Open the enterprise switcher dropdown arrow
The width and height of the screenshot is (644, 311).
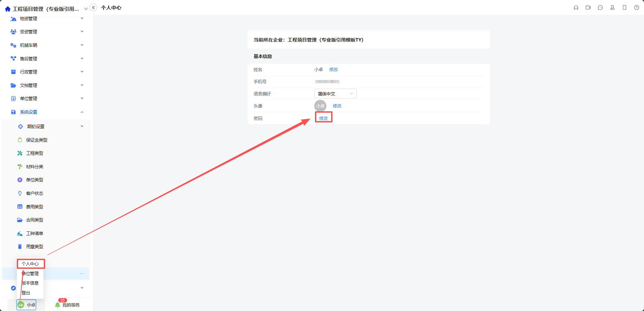tap(86, 9)
